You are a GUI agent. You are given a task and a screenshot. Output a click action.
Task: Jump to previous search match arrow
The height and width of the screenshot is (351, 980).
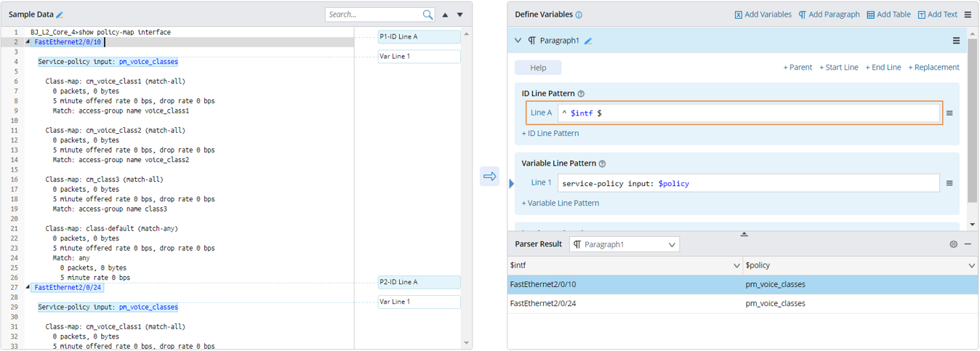point(445,15)
